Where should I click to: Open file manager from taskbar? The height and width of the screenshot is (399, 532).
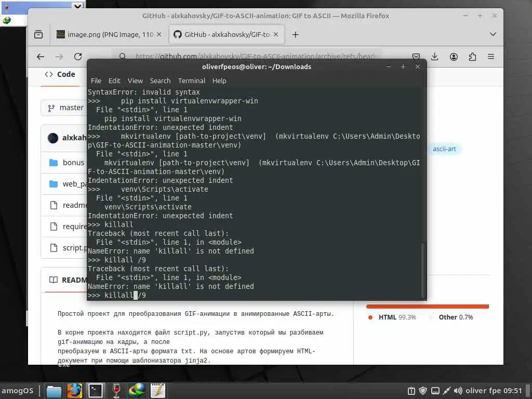pos(54,391)
